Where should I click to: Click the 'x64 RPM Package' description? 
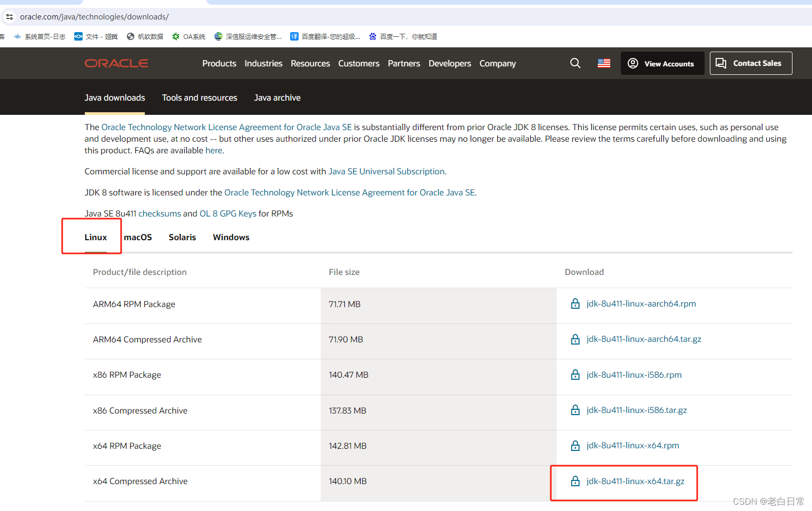127,446
